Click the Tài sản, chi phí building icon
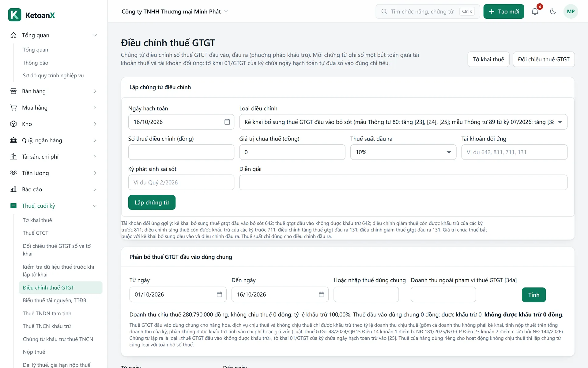Screen dimensions: 588x368 (13, 157)
